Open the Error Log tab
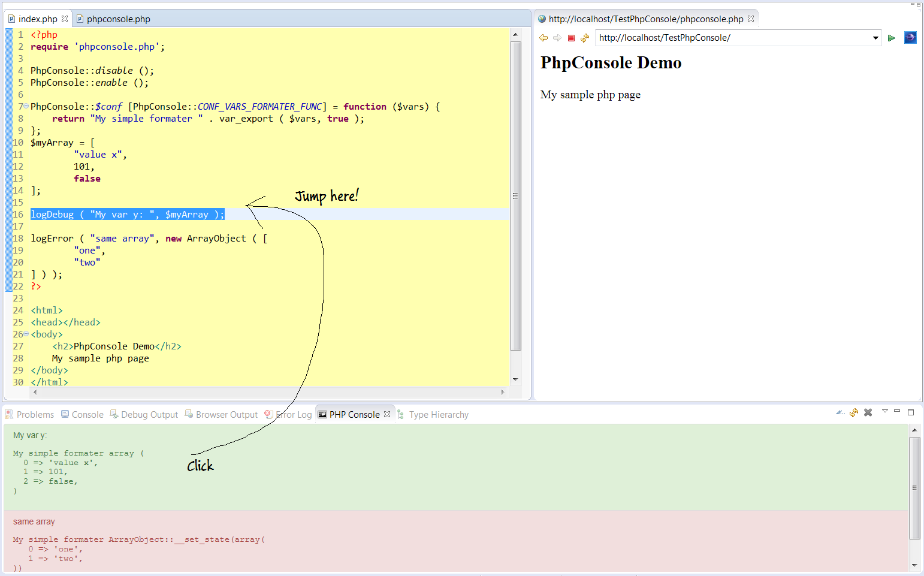 (x=288, y=414)
